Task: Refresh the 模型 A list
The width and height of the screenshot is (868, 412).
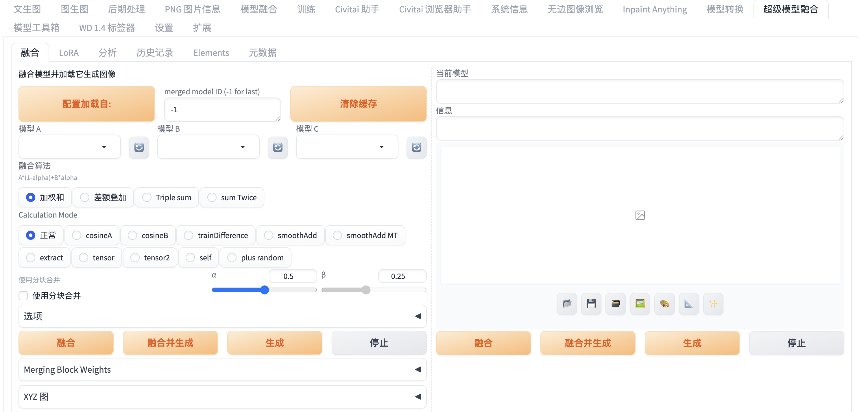Action: [139, 147]
